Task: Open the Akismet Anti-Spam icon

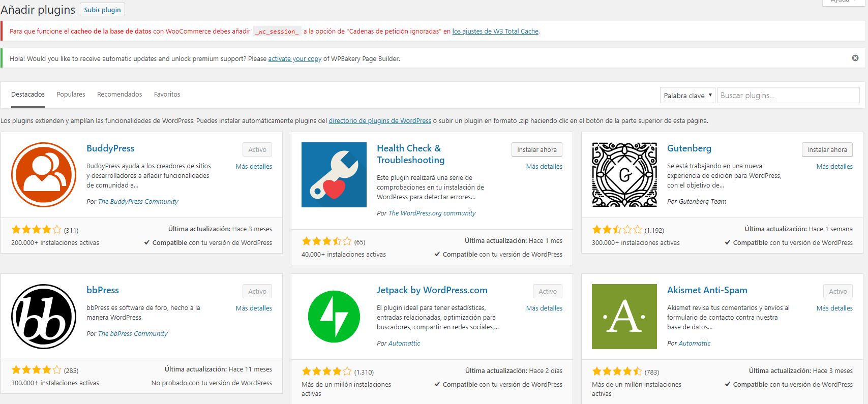Action: coord(624,317)
